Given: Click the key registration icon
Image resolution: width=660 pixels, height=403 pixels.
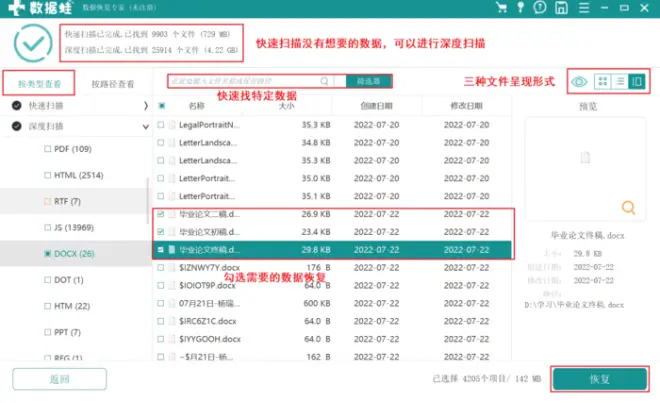Looking at the screenshot, I should (521, 8).
